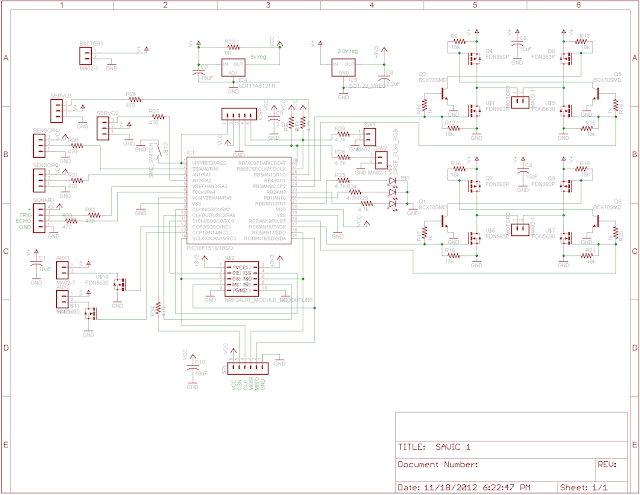This screenshot has width=640, height=495.
Task: Select the R18 resistor symbol
Action: [453, 255]
